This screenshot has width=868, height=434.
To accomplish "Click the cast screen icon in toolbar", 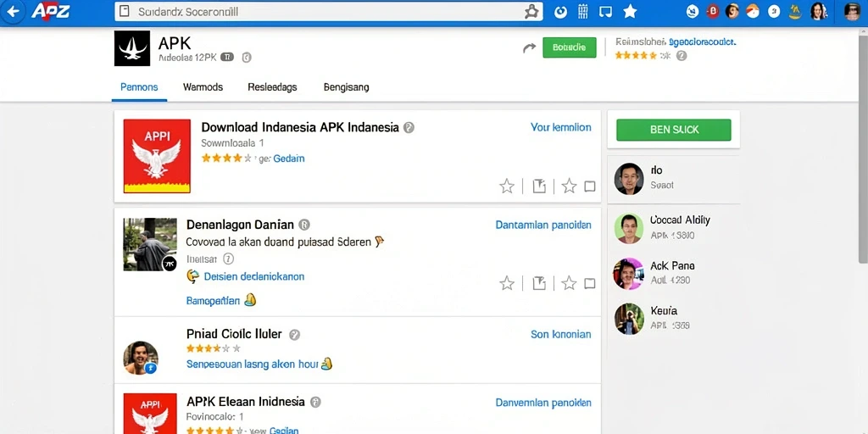I will [x=605, y=12].
